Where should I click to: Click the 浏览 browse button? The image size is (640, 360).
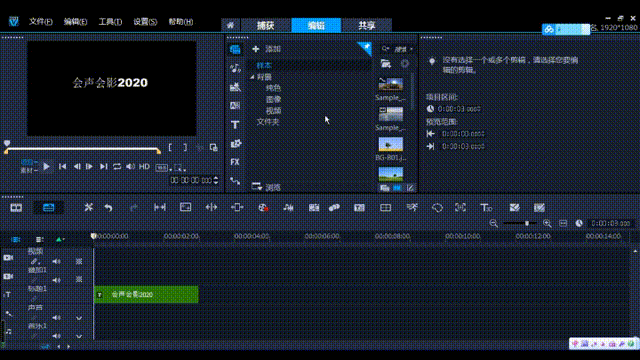tap(266, 187)
